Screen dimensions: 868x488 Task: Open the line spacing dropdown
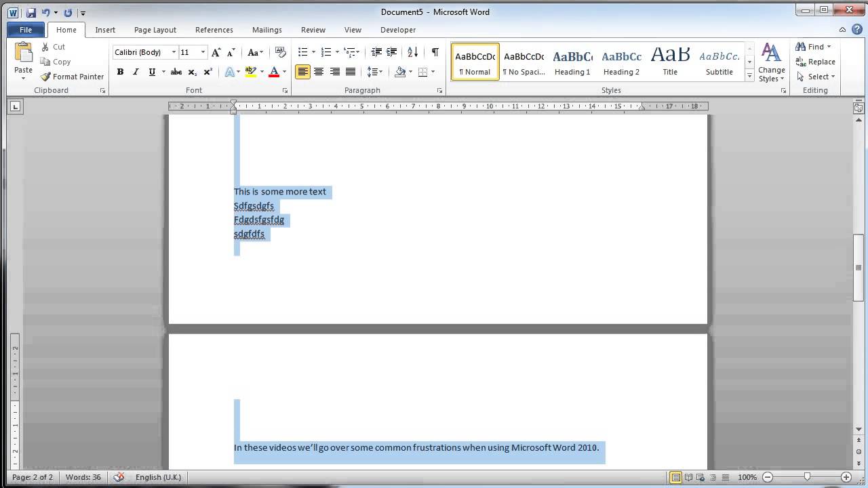(x=374, y=72)
